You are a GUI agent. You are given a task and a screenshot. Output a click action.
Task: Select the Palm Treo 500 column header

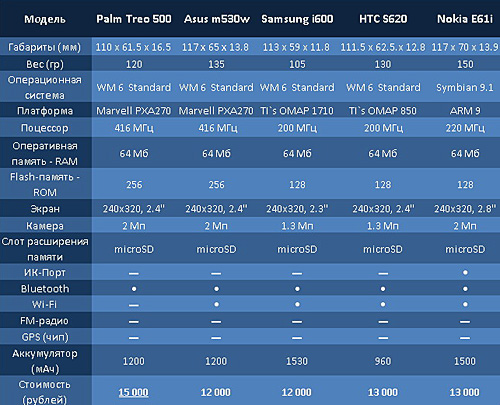pyautogui.click(x=134, y=19)
